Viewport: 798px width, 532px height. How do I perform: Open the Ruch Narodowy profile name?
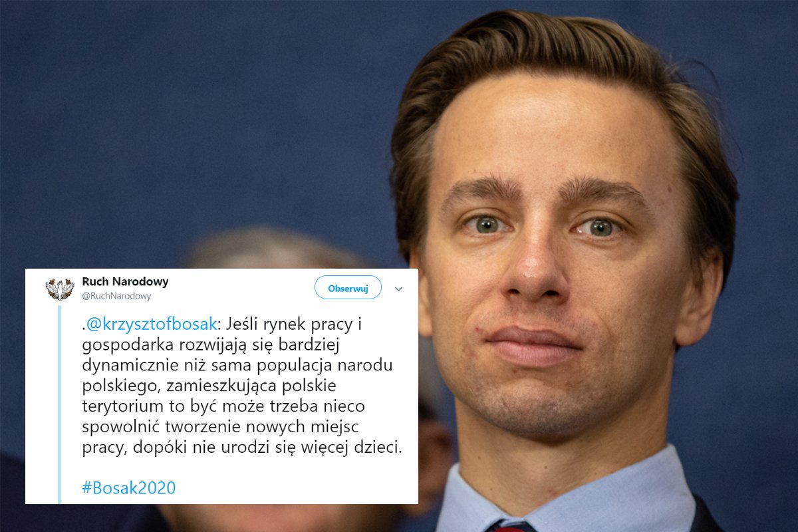click(125, 281)
